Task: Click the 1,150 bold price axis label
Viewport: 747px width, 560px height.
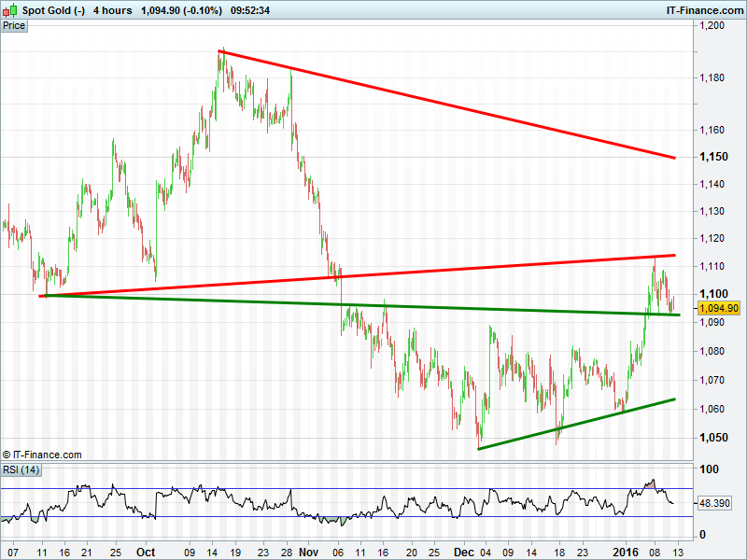Action: (x=714, y=157)
